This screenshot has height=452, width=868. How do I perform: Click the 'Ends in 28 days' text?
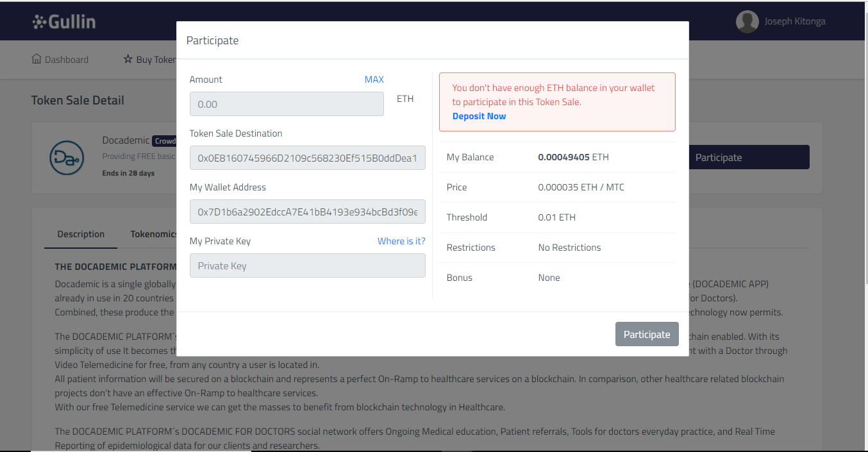[x=128, y=173]
